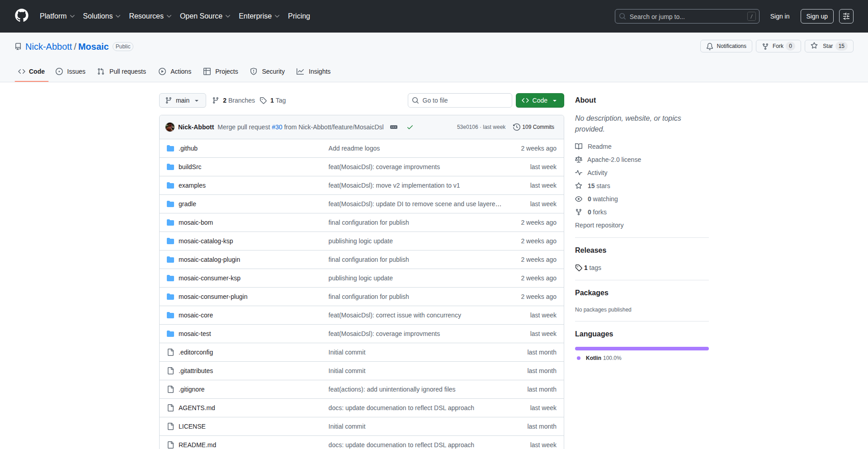Click the Kotlin 100.0% language label
The width and height of the screenshot is (868, 449).
(599, 358)
